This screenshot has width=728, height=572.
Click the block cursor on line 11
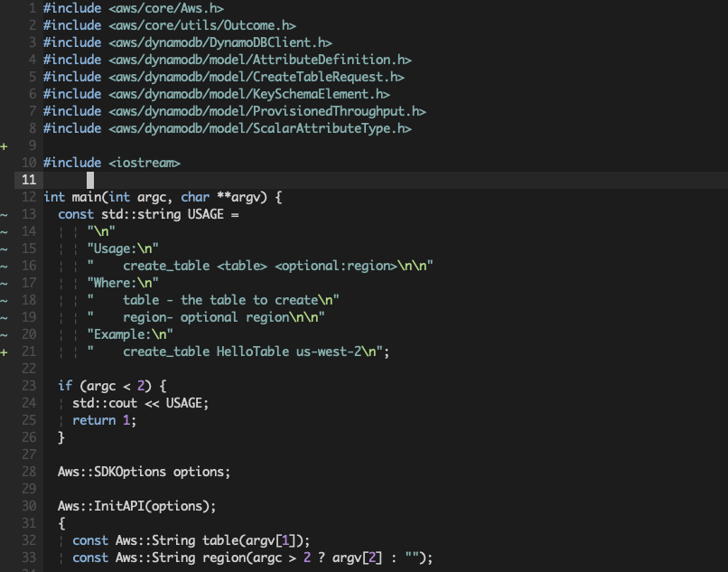pos(90,181)
